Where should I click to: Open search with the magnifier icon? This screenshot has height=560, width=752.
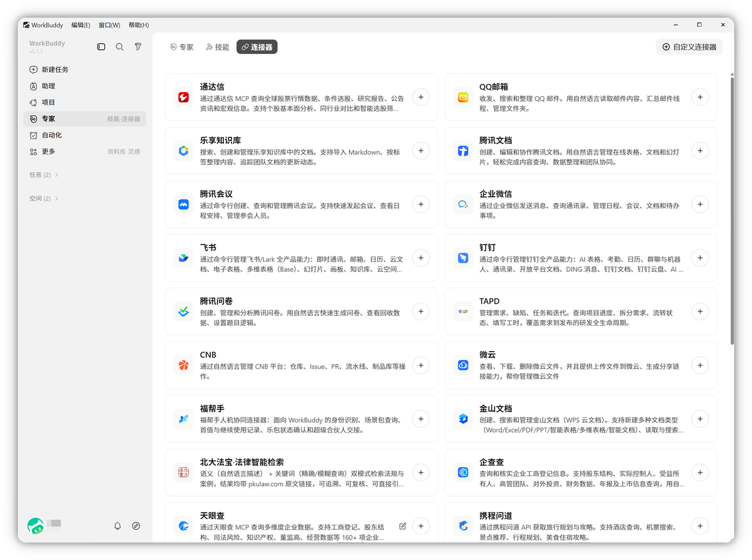(119, 47)
